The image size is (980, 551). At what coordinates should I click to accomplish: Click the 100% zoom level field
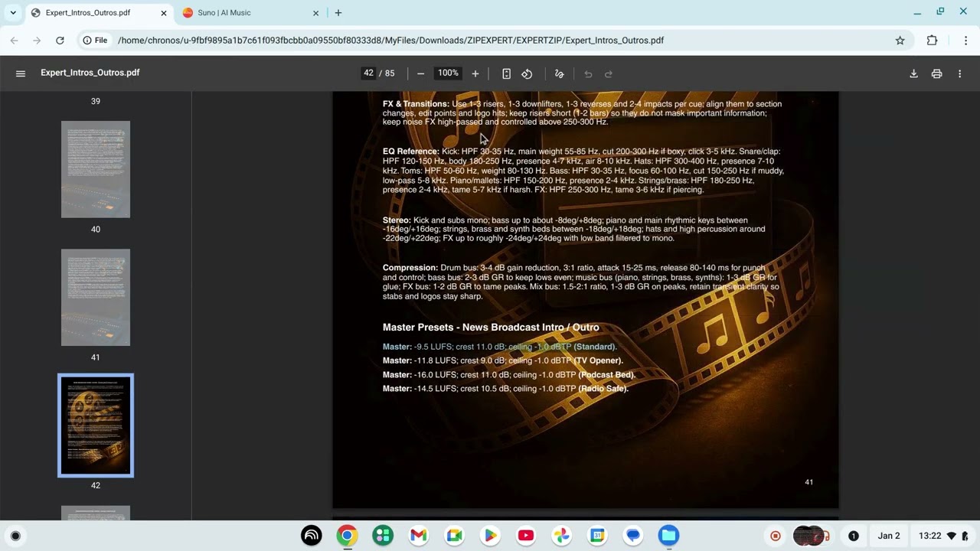pos(448,73)
